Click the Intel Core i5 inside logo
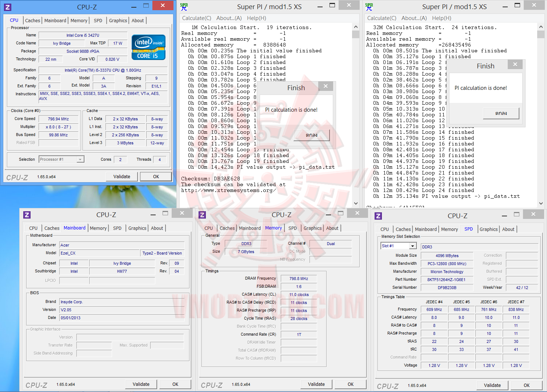 (x=148, y=47)
